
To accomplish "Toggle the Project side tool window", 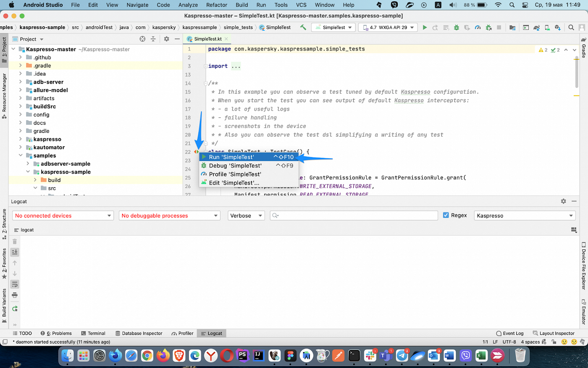I will [x=4, y=50].
